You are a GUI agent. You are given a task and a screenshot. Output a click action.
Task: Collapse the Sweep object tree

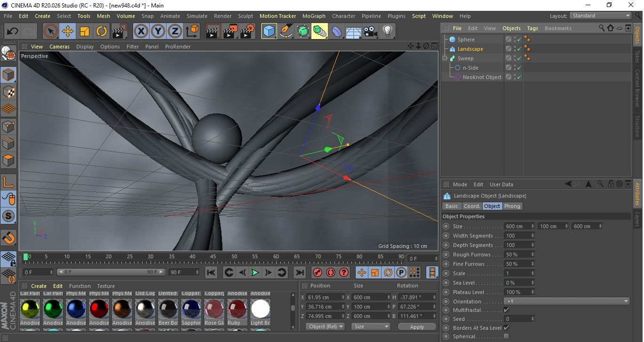point(445,58)
